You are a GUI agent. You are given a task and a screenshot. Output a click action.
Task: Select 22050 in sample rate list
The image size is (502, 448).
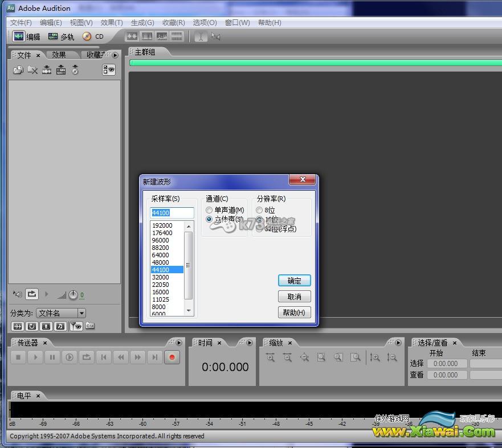[x=167, y=285]
